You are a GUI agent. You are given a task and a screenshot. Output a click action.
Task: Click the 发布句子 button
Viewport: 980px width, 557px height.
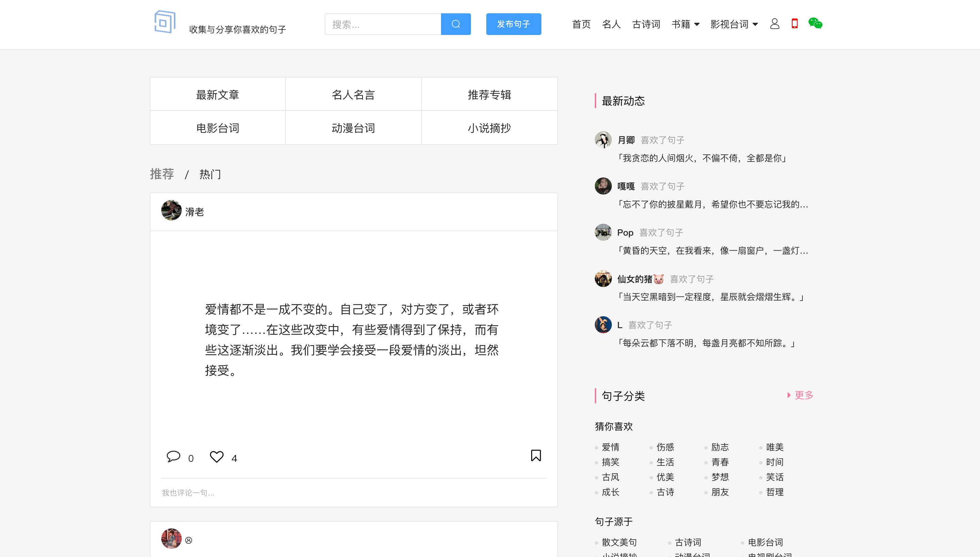pos(513,24)
